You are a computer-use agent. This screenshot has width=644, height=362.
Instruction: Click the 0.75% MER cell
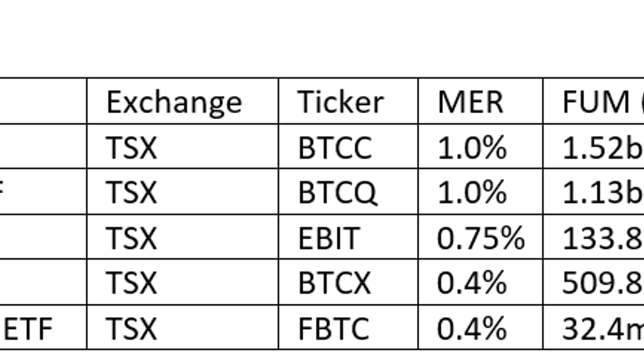480,237
